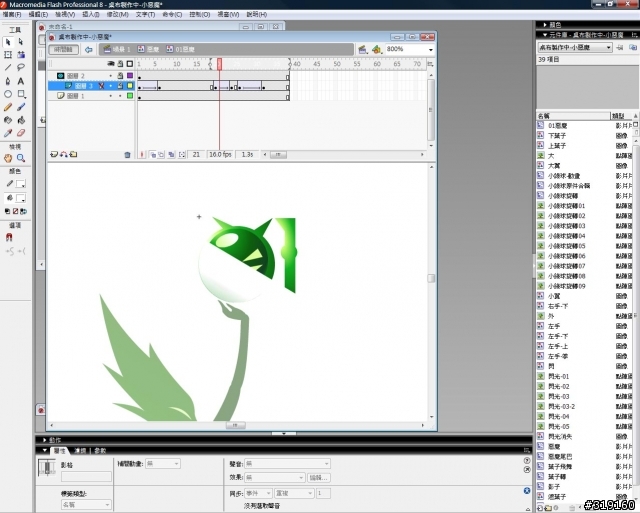Toggle visibility dot of layer 1
Image resolution: width=640 pixels, height=513 pixels.
111,96
